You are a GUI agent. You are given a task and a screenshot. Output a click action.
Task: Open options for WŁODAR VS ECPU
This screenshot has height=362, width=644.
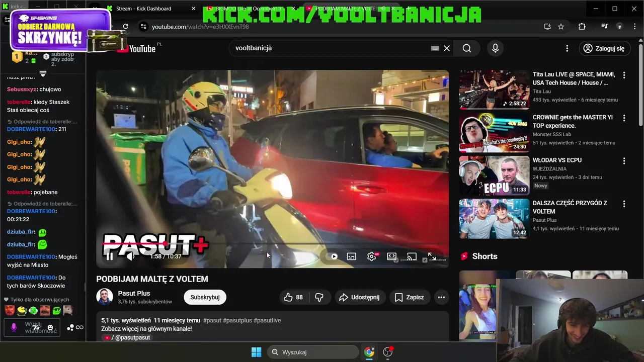click(x=624, y=161)
